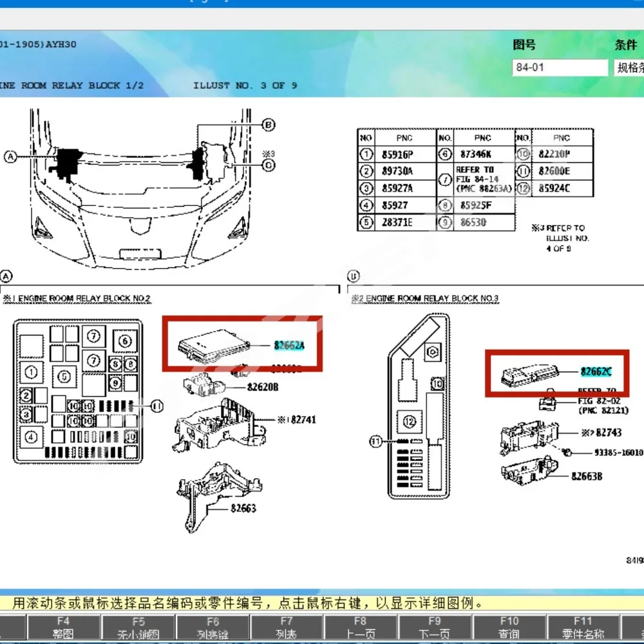Click callout 5 in relay block No.2 diagram

(64, 377)
